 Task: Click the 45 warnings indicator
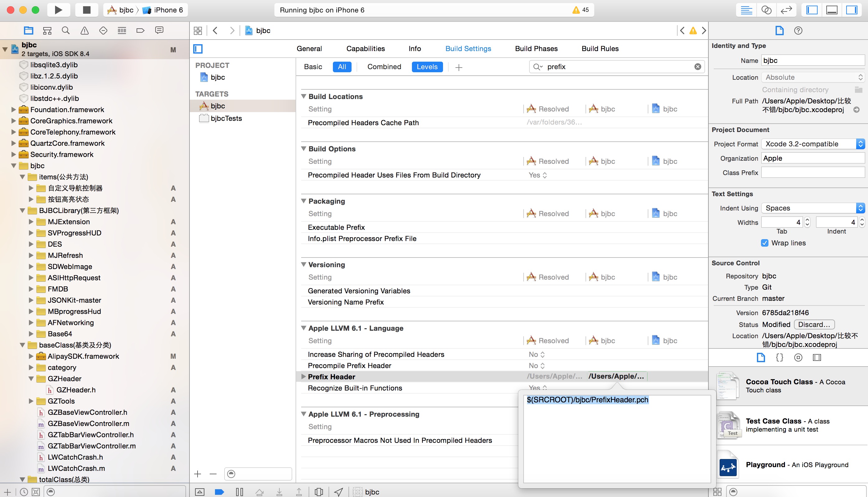581,10
